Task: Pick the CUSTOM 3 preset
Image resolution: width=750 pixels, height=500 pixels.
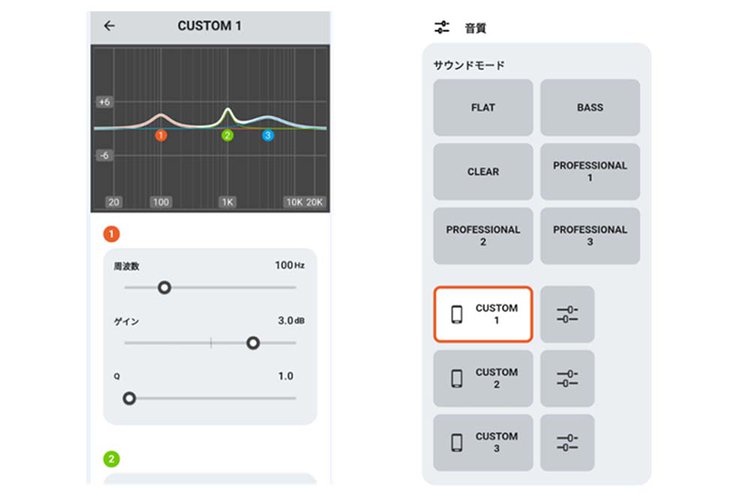Action: (483, 442)
